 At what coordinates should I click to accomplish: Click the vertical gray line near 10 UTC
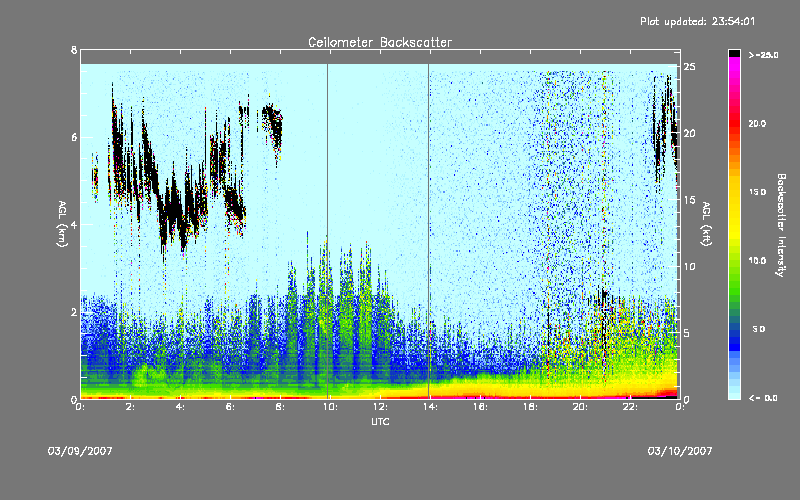pyautogui.click(x=328, y=231)
